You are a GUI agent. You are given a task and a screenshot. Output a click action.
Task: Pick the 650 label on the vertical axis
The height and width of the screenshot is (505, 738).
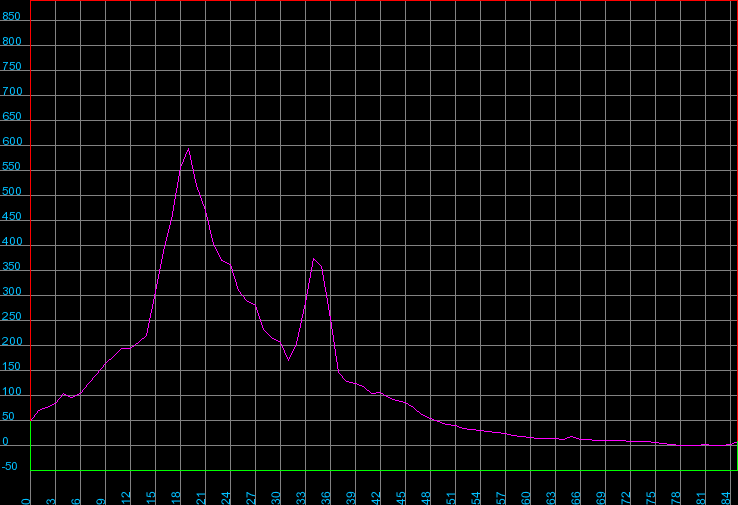12,116
